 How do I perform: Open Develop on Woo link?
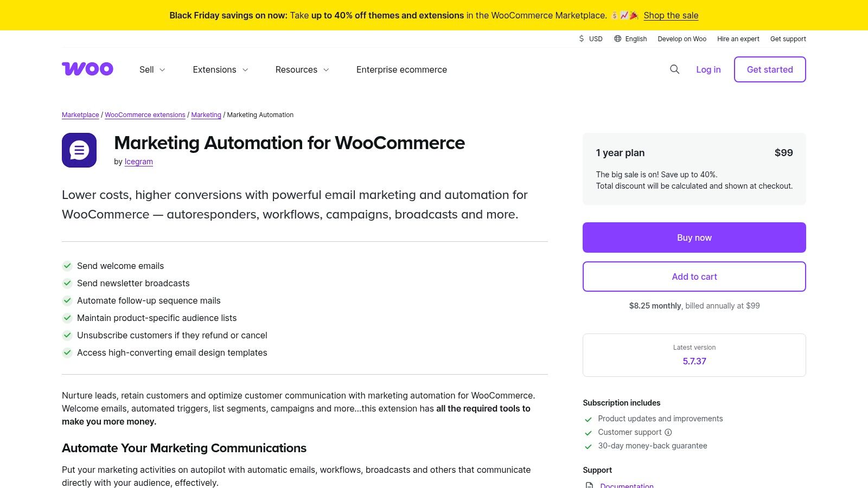click(x=682, y=39)
